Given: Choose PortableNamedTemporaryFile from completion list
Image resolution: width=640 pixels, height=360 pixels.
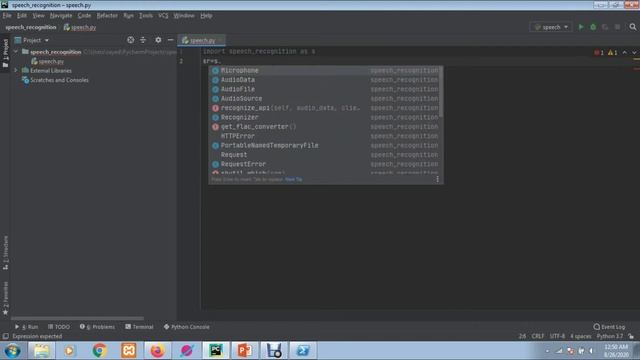Looking at the screenshot, I should click(325, 145).
